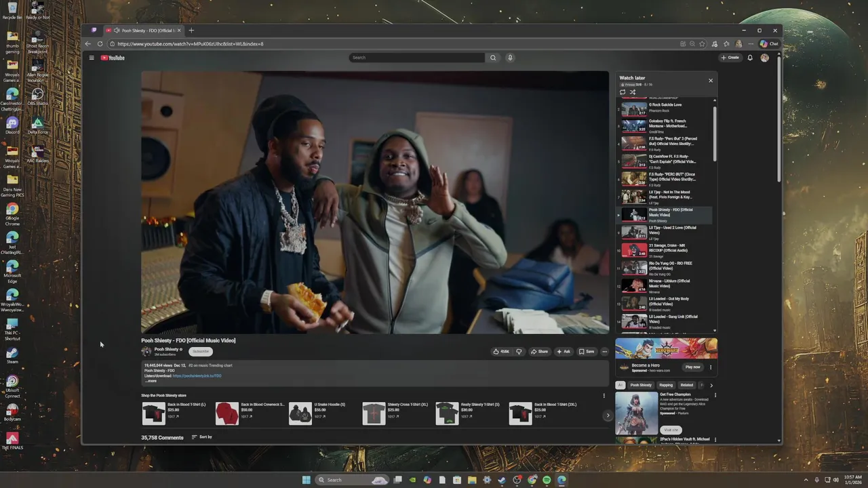
Task: Click Play now on Become a Hero ad
Action: pos(692,367)
